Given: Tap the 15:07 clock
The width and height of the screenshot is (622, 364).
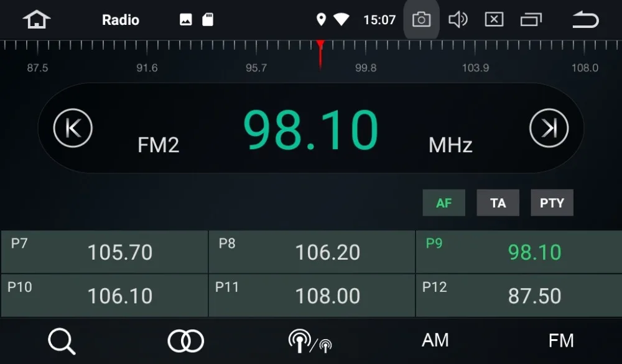Looking at the screenshot, I should click(x=379, y=20).
